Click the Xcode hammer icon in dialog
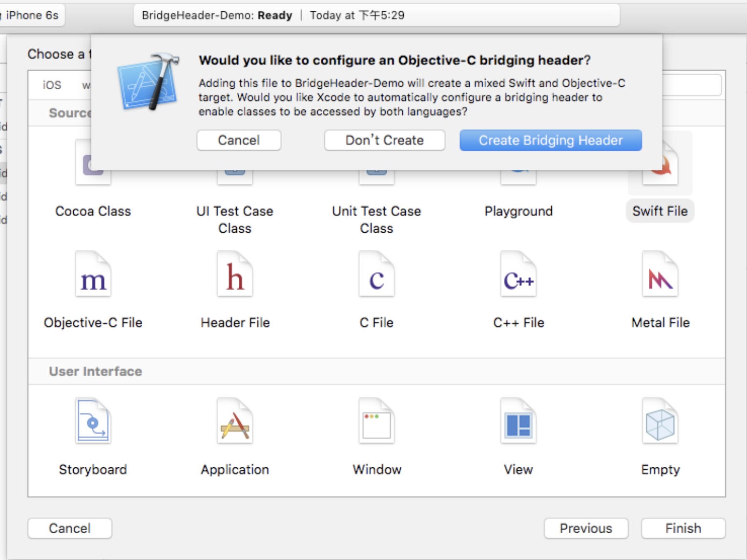This screenshot has height=560, width=747. [x=149, y=81]
